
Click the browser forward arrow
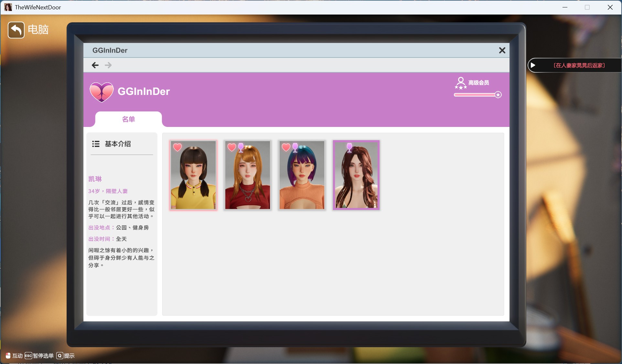(x=108, y=65)
